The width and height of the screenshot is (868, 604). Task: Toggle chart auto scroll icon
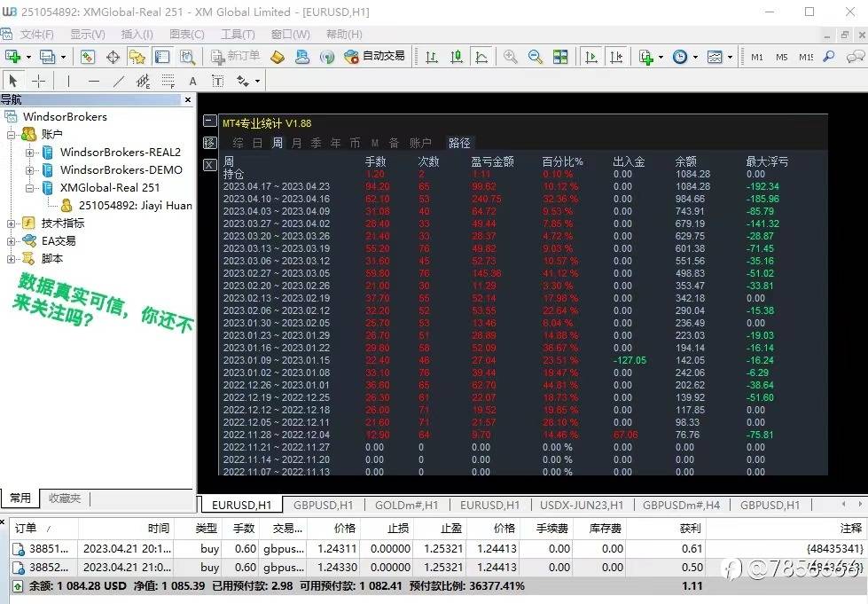(x=591, y=57)
